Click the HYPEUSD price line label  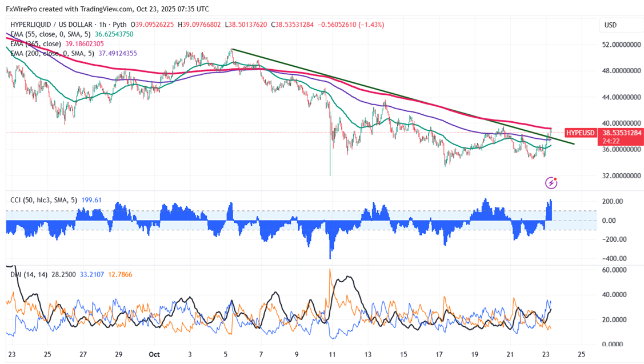[581, 133]
